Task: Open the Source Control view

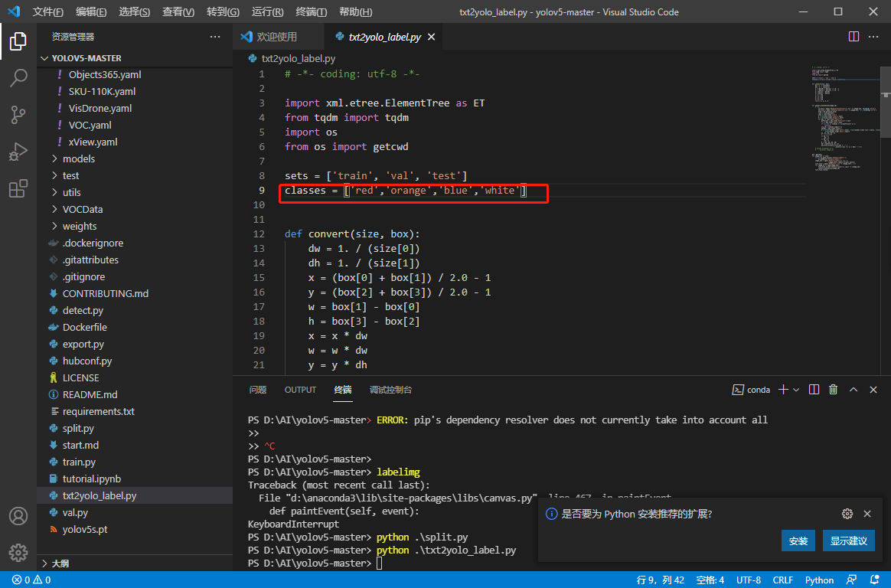Action: 18,115
